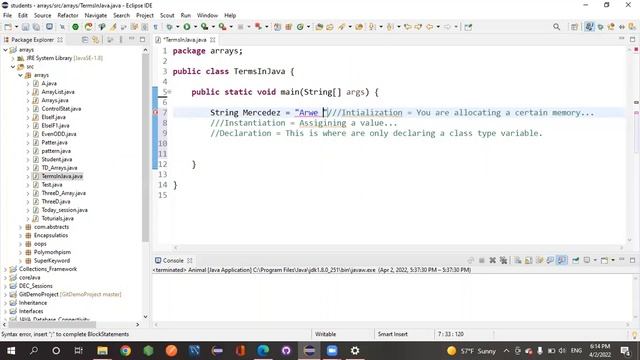Expand the Collections_Framework project
The width and height of the screenshot is (640, 360).
click(x=5, y=269)
